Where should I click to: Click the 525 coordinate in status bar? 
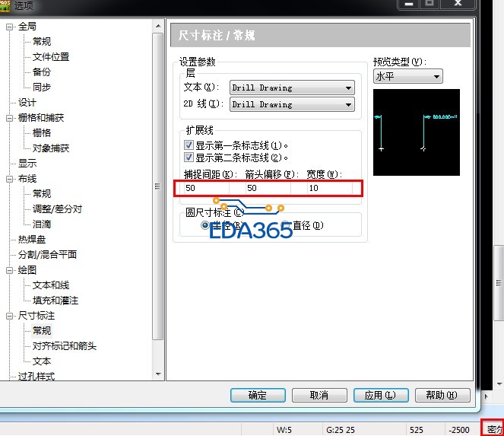point(417,430)
